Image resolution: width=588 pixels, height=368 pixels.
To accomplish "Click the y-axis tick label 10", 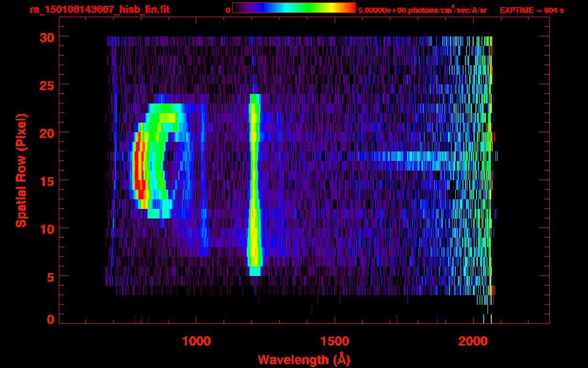I will (x=46, y=229).
